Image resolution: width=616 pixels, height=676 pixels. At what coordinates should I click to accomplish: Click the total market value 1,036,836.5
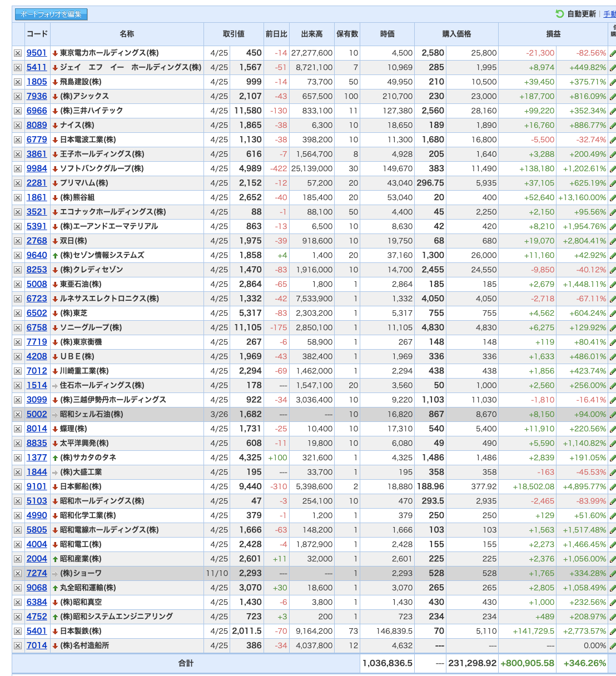pyautogui.click(x=388, y=663)
